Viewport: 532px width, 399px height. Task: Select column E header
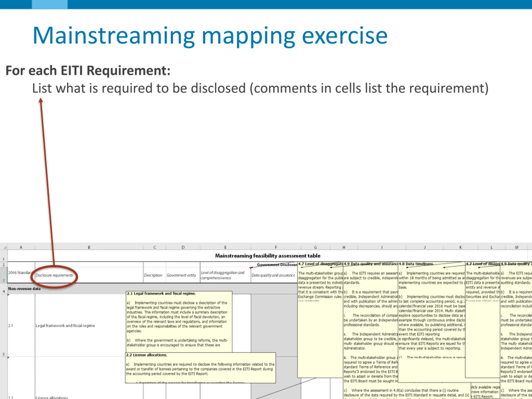coord(225,247)
